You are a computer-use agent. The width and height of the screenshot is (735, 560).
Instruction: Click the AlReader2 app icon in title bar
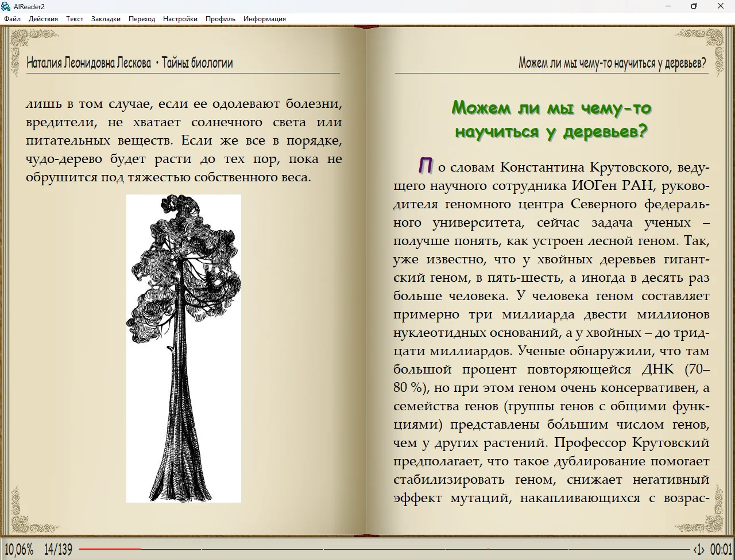(6, 6)
